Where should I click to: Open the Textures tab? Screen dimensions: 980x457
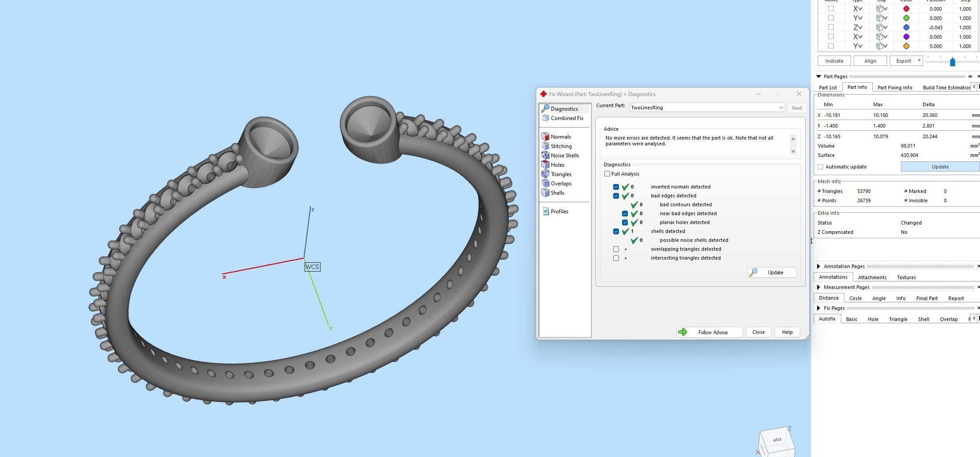pos(906,277)
